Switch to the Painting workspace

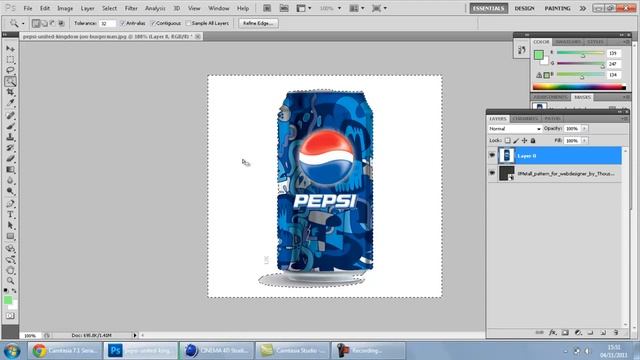point(557,8)
